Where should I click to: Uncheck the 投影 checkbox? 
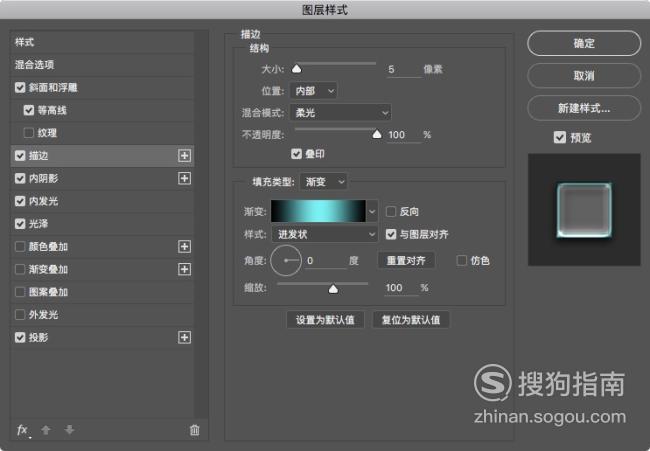pos(20,337)
